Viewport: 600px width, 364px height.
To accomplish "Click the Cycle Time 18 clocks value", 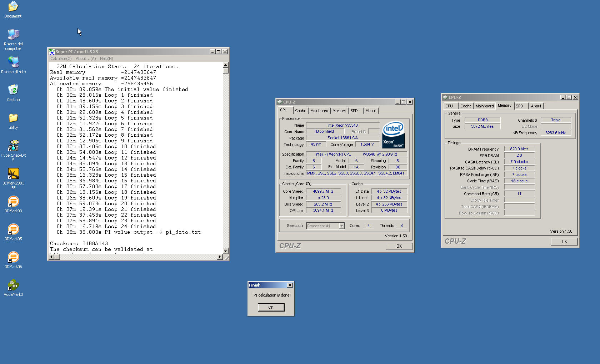I will tap(519, 181).
